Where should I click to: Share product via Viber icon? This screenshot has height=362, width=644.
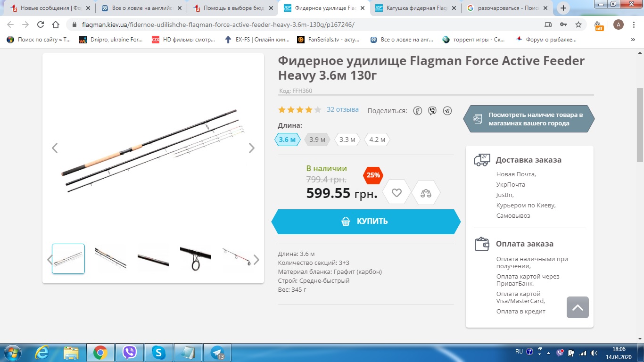[x=432, y=111]
